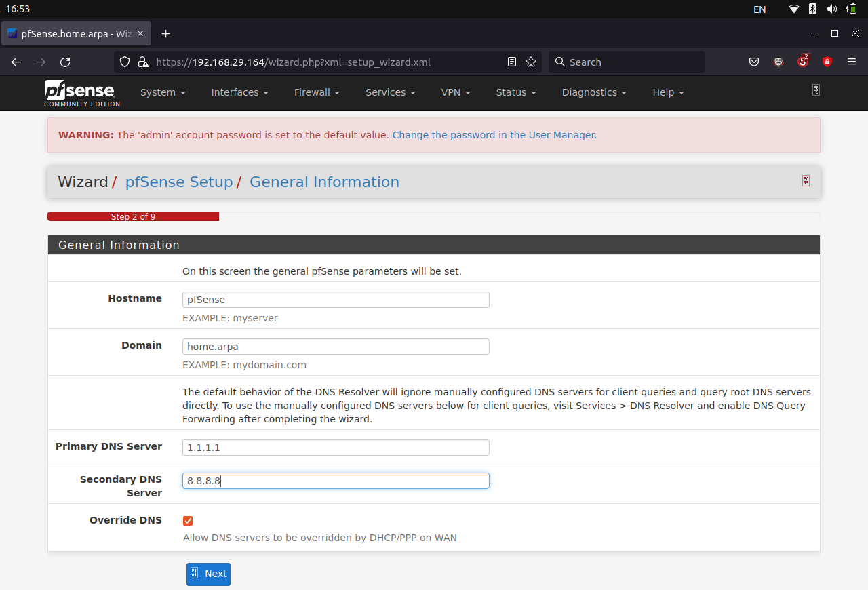The height and width of the screenshot is (590, 868).
Task: Click the 16:53 clock in top bar
Action: tap(18, 9)
